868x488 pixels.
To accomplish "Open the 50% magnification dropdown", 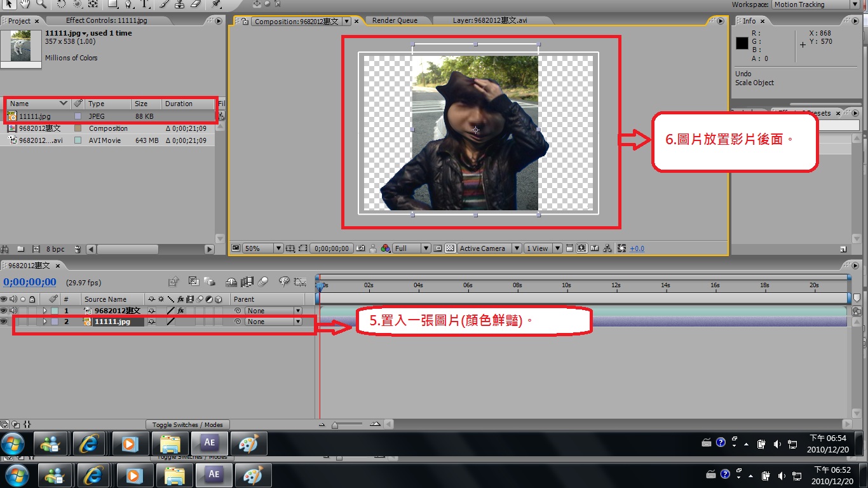I will point(263,248).
